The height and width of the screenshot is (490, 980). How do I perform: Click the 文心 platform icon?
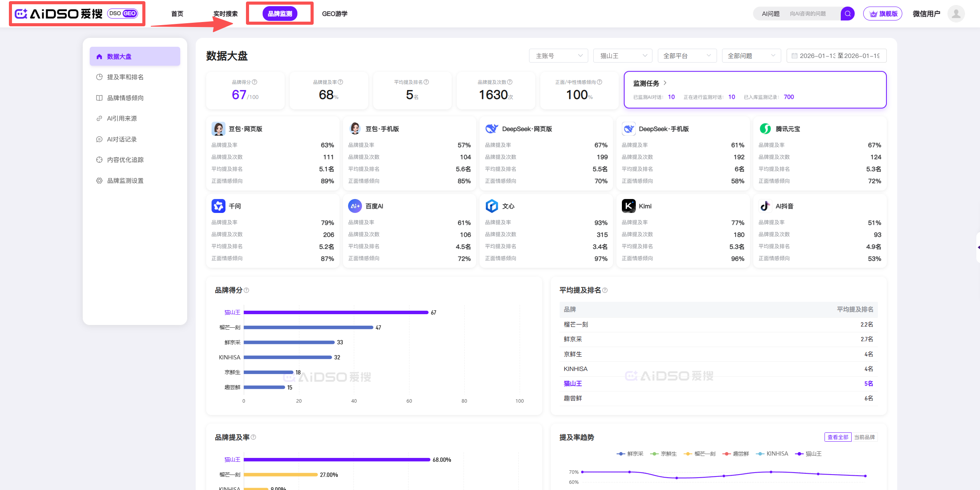point(492,206)
